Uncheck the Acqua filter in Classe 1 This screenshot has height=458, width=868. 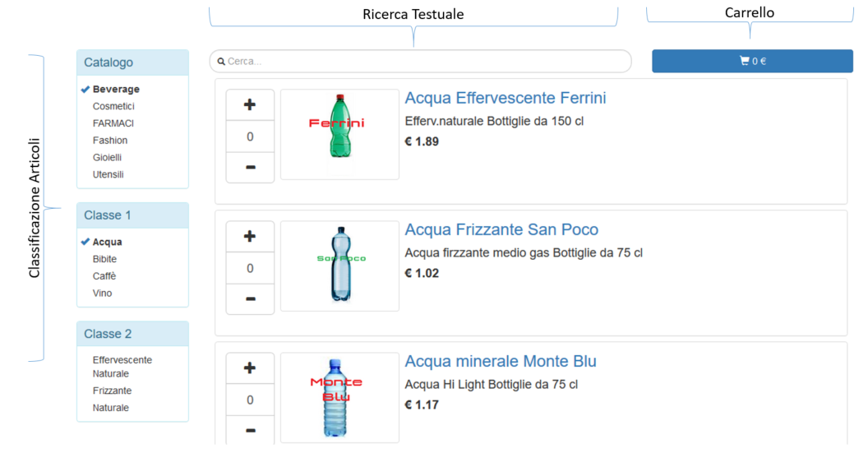tap(107, 242)
